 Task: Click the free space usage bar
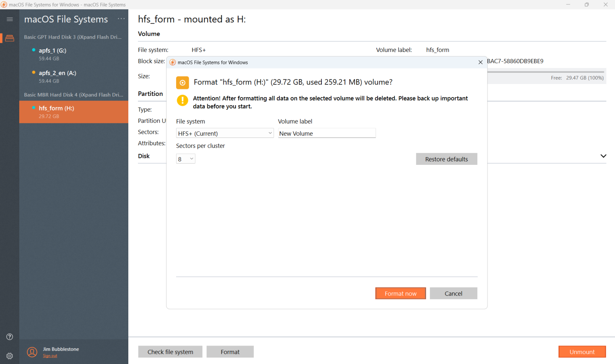click(546, 72)
